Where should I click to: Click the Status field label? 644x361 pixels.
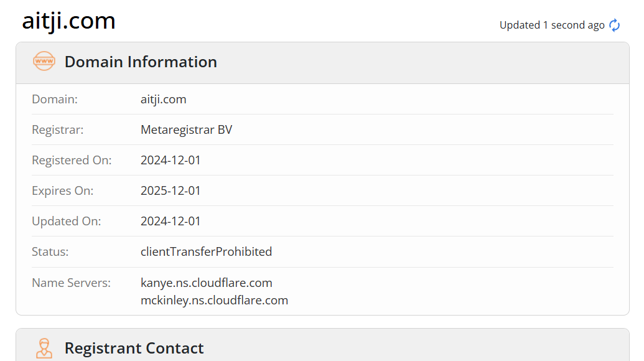50,251
